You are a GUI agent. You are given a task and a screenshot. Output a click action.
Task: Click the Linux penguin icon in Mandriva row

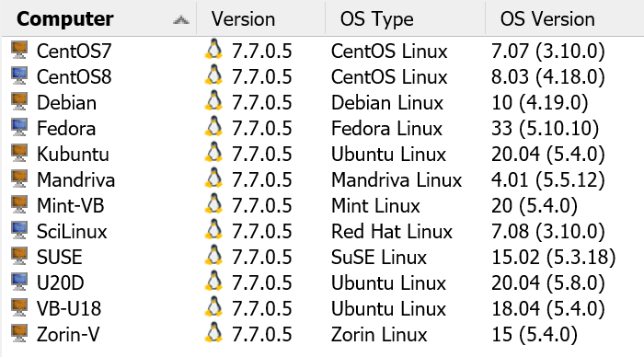pyautogui.click(x=213, y=178)
